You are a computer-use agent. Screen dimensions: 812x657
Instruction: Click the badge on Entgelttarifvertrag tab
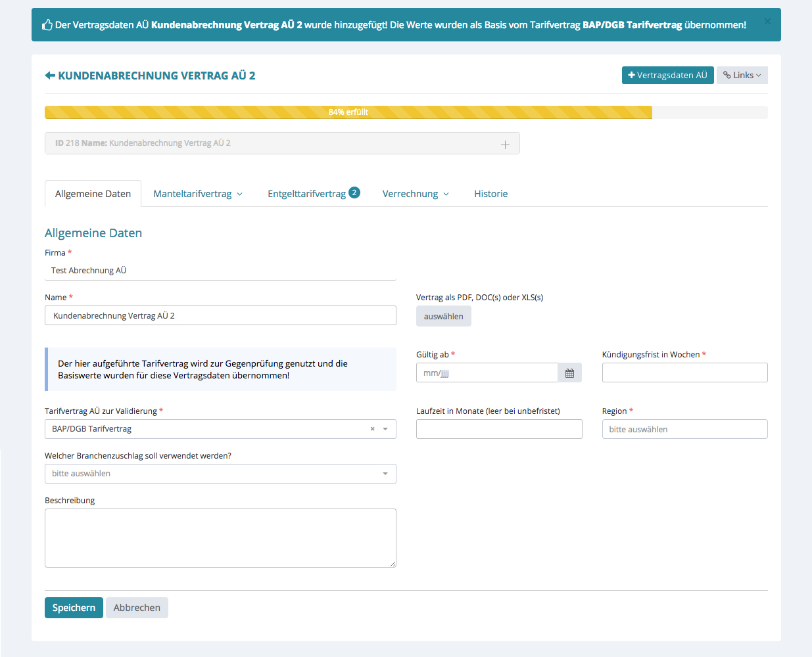[354, 193]
